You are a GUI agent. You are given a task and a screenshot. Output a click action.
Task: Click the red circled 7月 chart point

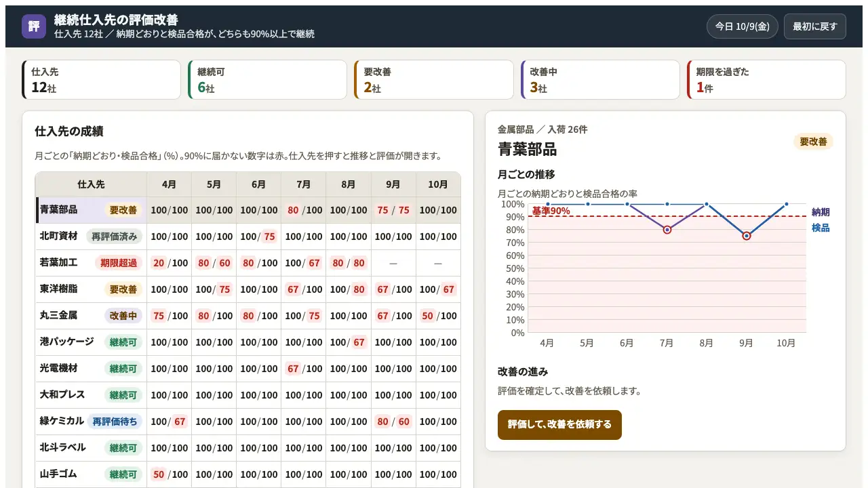pyautogui.click(x=667, y=230)
